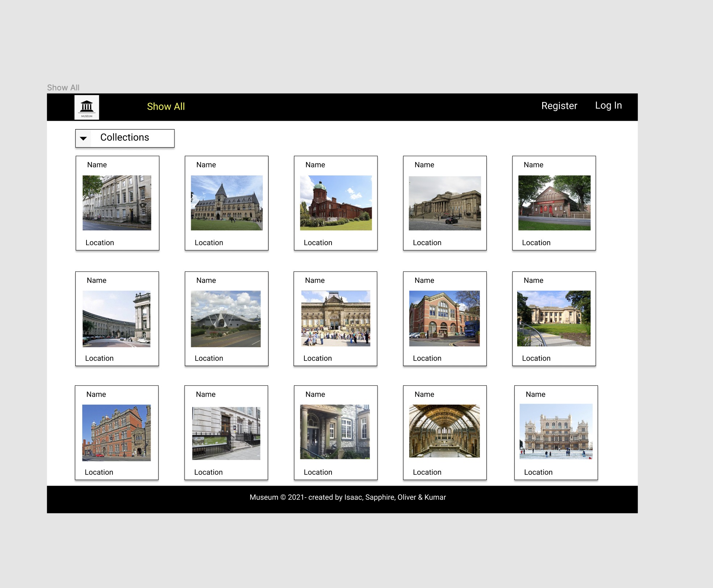Open the Show All navigation tab
The width and height of the screenshot is (713, 588).
coord(166,106)
